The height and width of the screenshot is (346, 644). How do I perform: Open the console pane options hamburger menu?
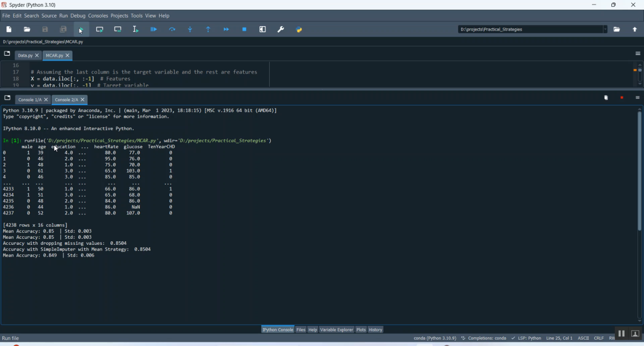point(638,98)
